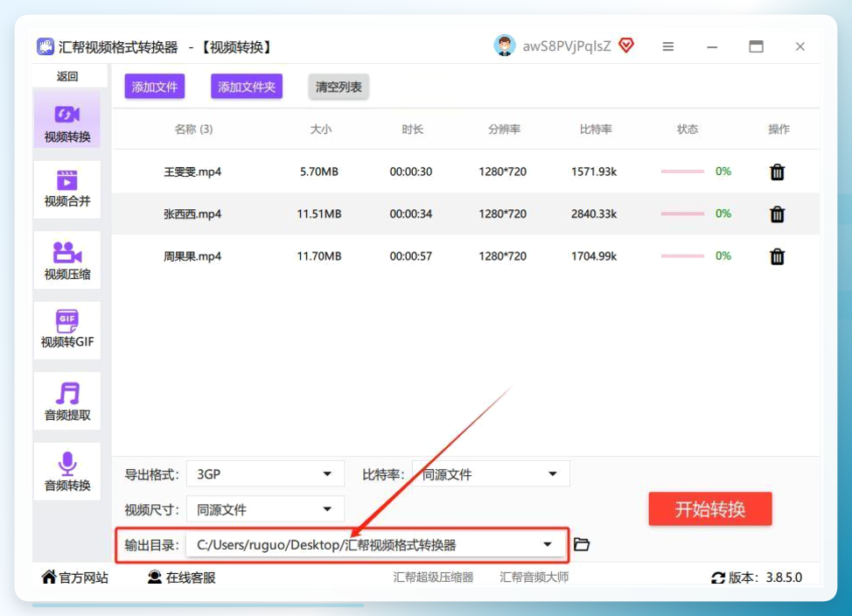Delete 张西西.mp4 with its trash icon

[x=777, y=214]
